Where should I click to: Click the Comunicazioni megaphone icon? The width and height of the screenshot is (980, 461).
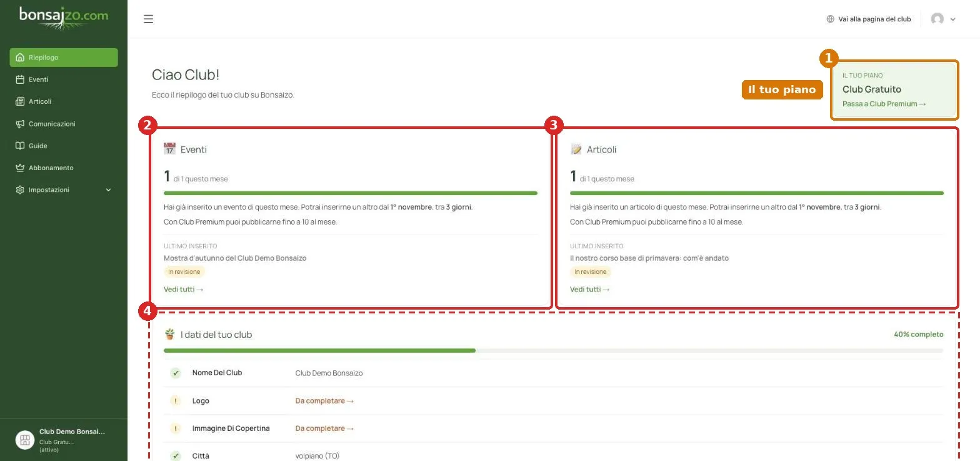(x=20, y=124)
